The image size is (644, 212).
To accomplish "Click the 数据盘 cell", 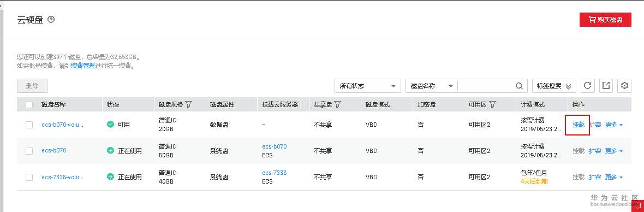I will pyautogui.click(x=219, y=125).
